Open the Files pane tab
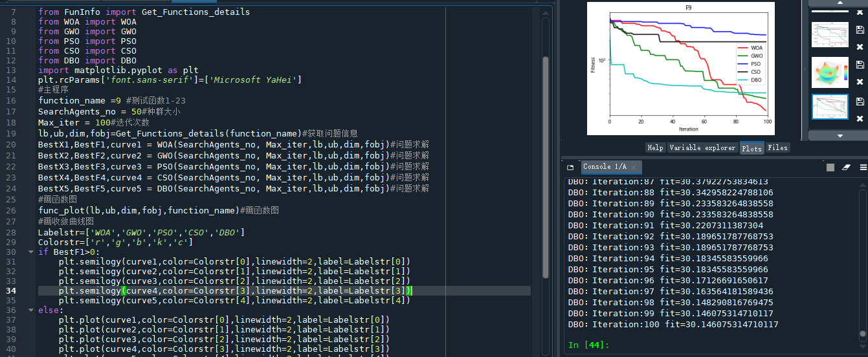Image resolution: width=868 pixels, height=357 pixels. [x=777, y=147]
